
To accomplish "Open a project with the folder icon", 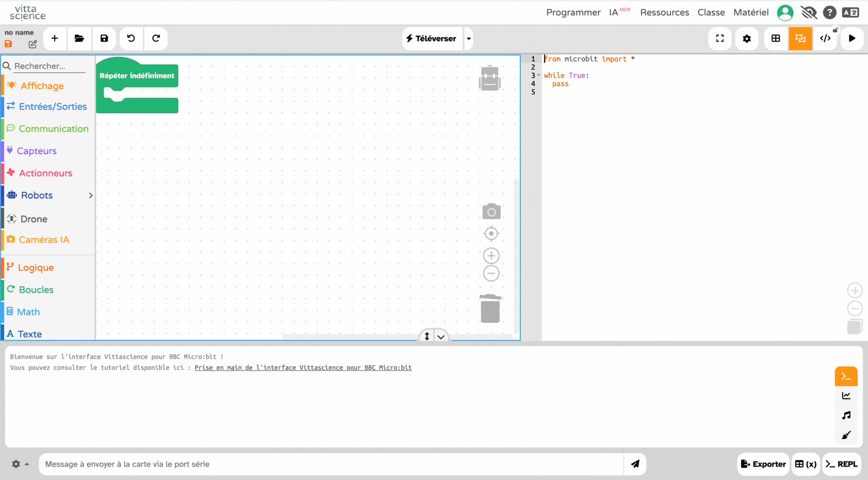I will click(x=79, y=39).
